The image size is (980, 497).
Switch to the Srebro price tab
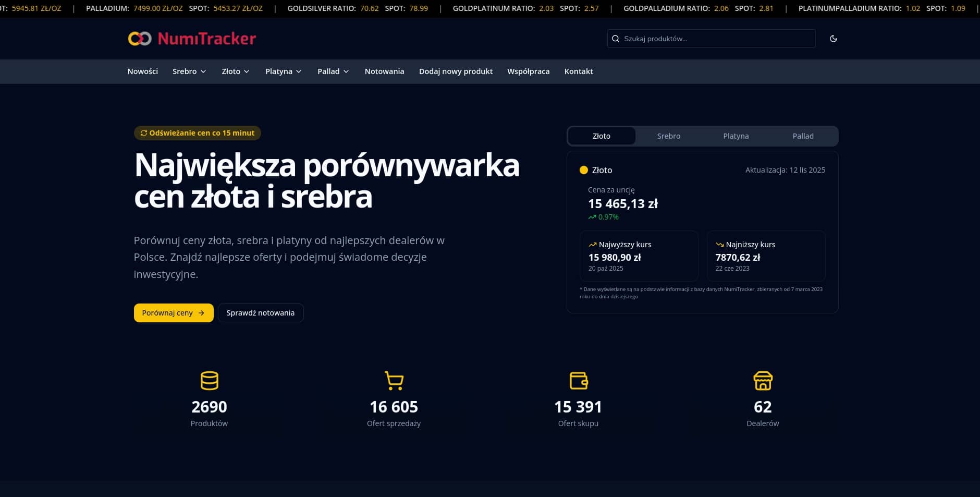tap(668, 136)
